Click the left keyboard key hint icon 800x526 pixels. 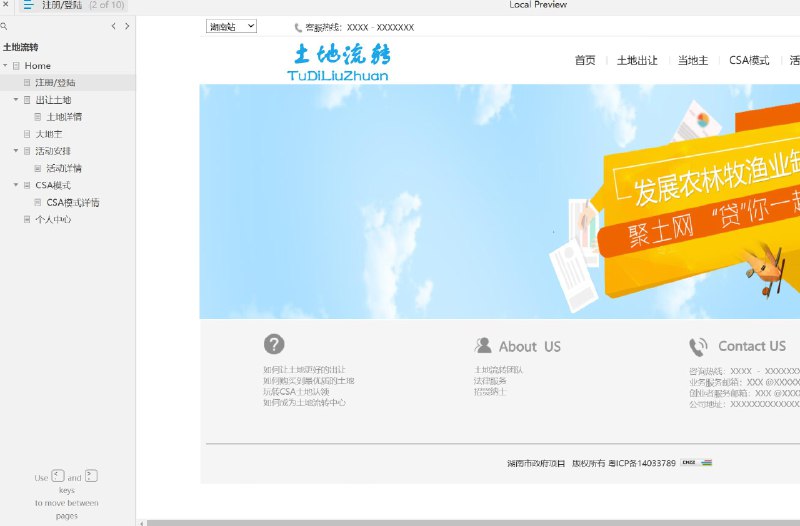[x=58, y=476]
